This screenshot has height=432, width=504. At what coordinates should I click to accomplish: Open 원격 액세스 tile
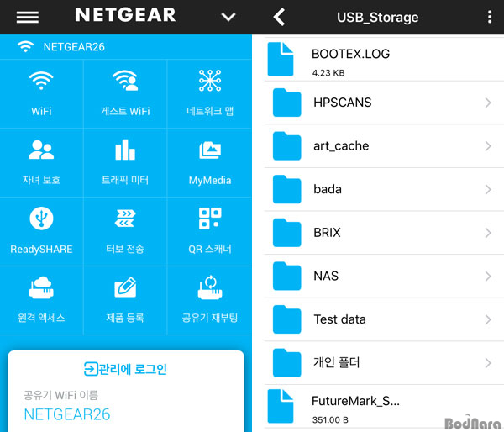(41, 300)
